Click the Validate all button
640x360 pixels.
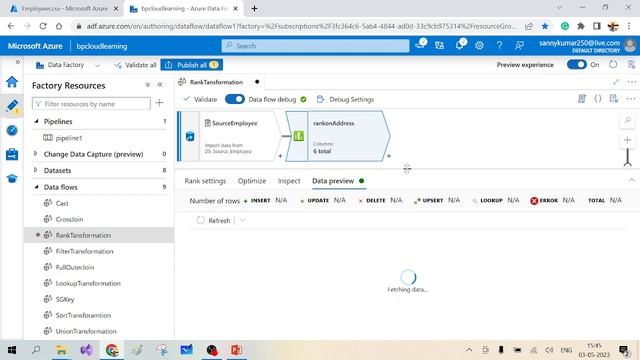(x=136, y=65)
